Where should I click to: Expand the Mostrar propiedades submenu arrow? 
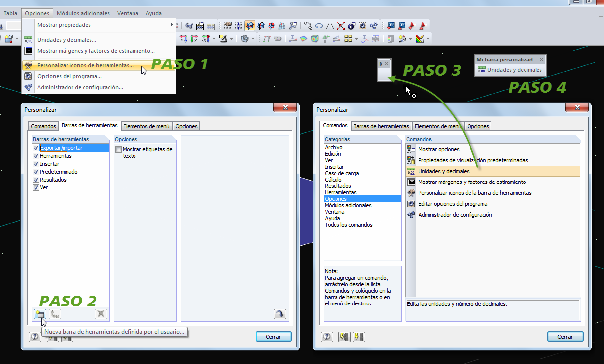pos(172,25)
